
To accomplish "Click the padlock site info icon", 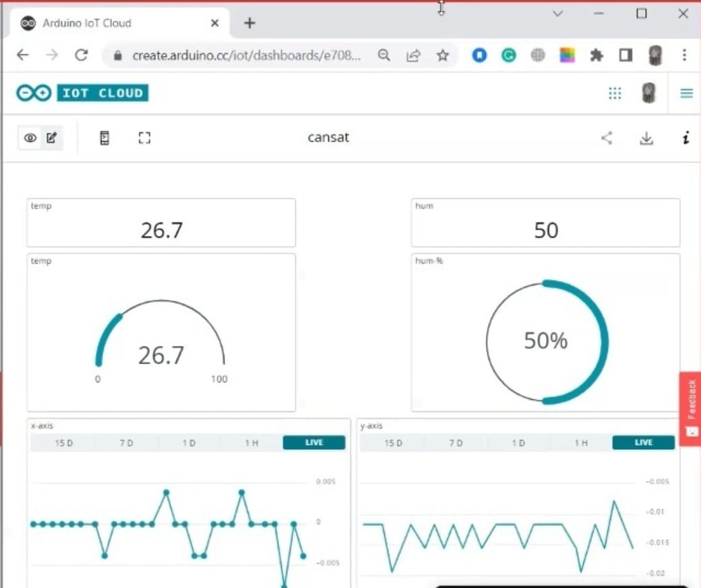I will click(x=117, y=55).
